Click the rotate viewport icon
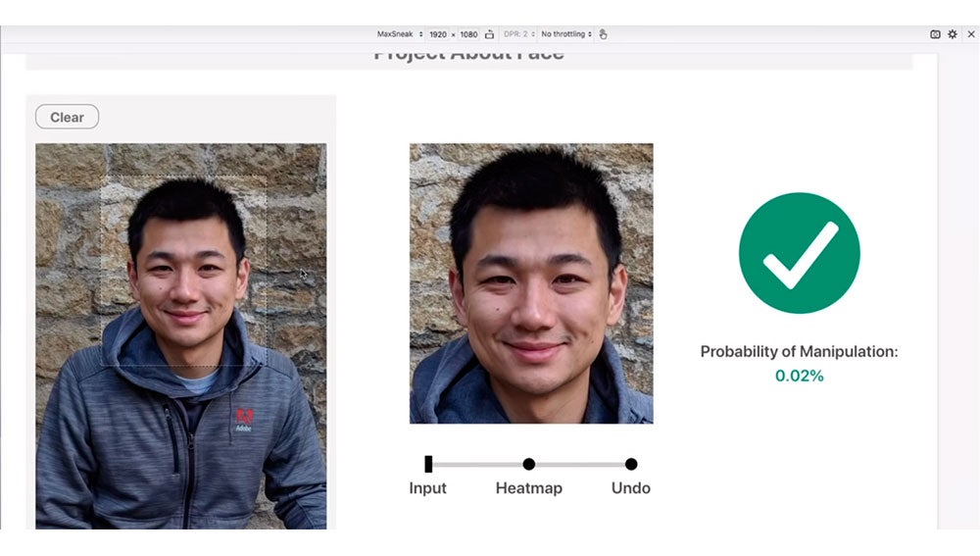The width and height of the screenshot is (980, 556). pos(489,34)
